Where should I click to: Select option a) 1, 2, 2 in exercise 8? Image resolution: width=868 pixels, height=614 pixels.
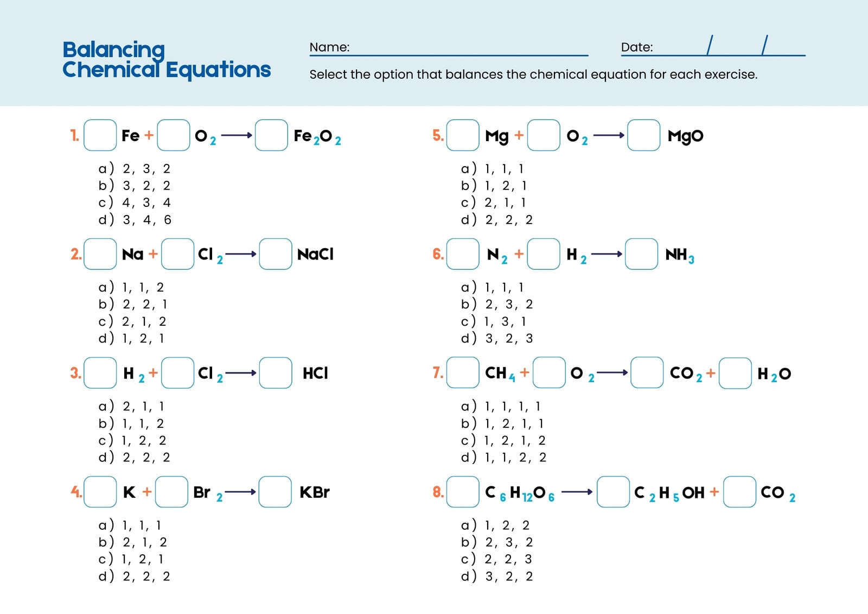coord(495,525)
